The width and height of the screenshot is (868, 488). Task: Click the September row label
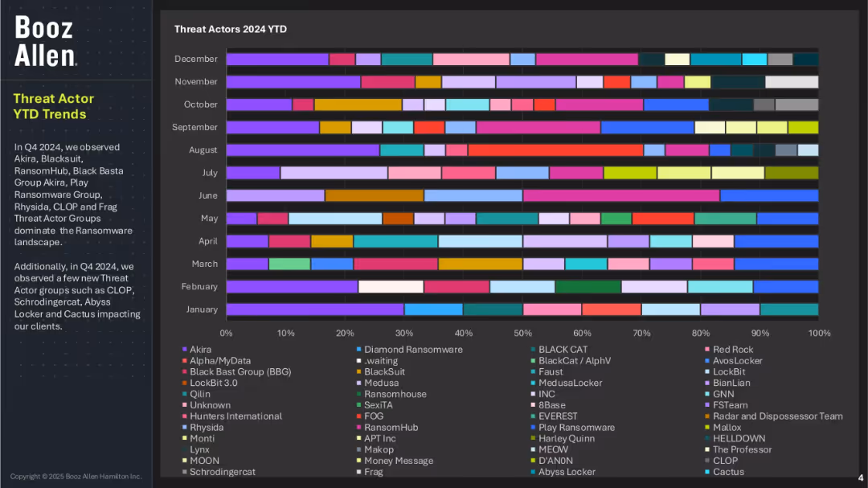[194, 127]
